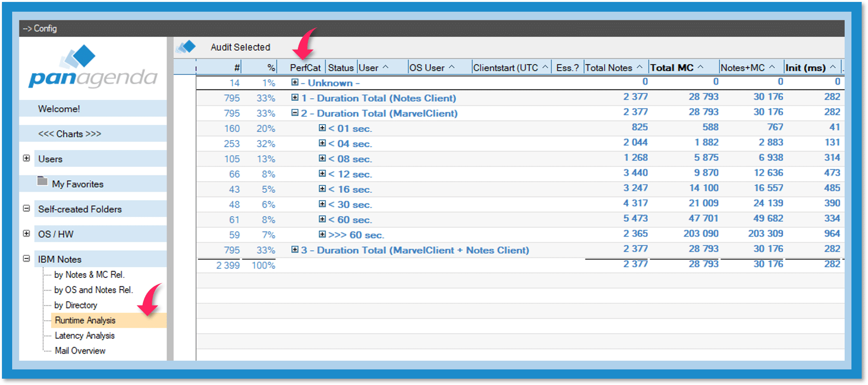Open the Config menu
Screen dimensions: 868x385
pyautogui.click(x=40, y=29)
